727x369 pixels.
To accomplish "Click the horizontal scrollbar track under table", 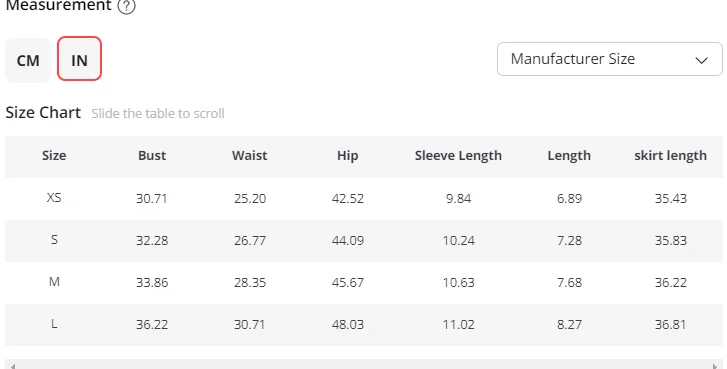I will (364, 364).
